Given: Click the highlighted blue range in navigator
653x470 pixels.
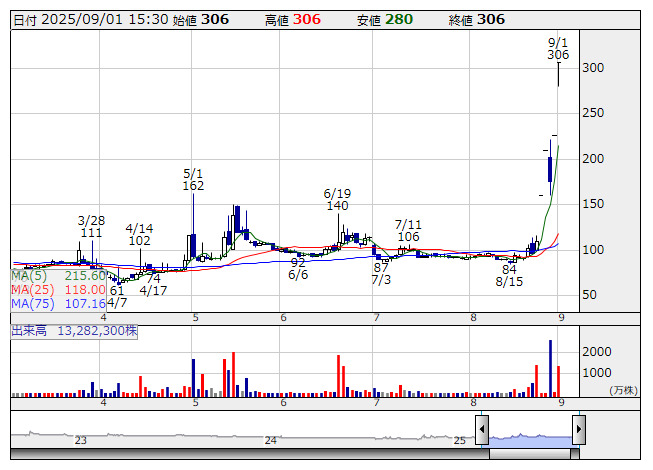Looking at the screenshot, I should (x=530, y=437).
